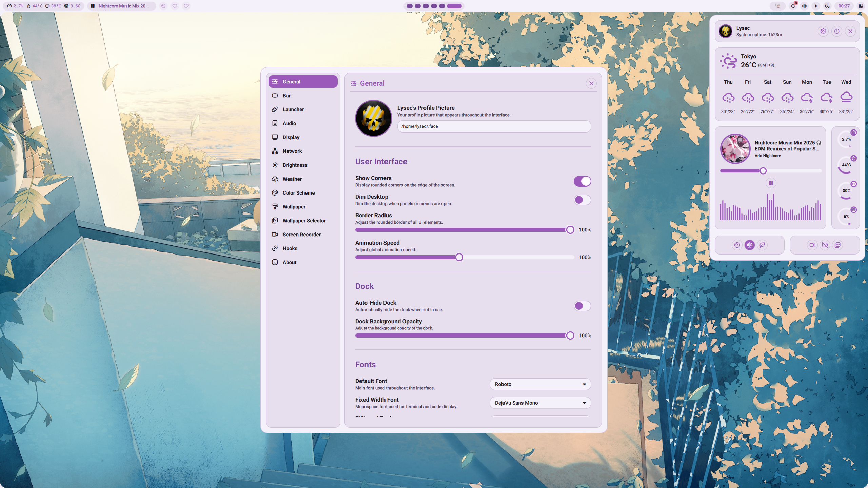Open wallpaper selector icon in side panel
This screenshot has height=488, width=868.
[837, 245]
